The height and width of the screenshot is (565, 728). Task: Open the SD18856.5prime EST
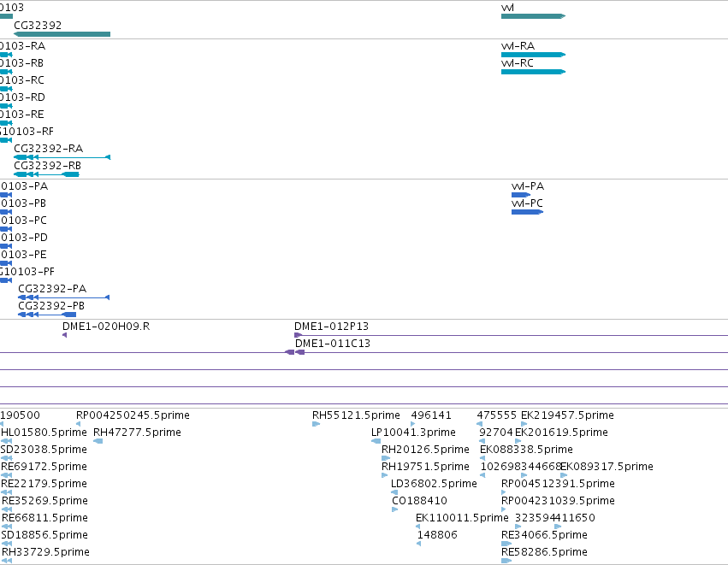tap(7, 544)
